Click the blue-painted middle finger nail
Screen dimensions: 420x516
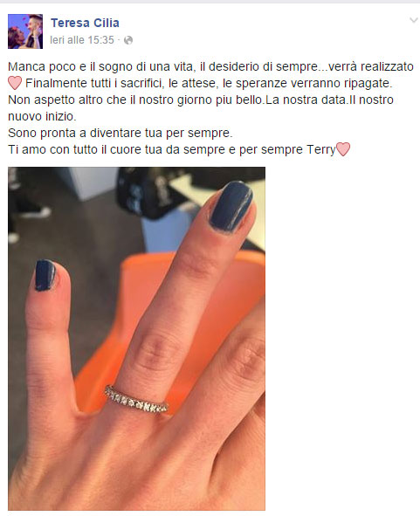click(x=231, y=206)
